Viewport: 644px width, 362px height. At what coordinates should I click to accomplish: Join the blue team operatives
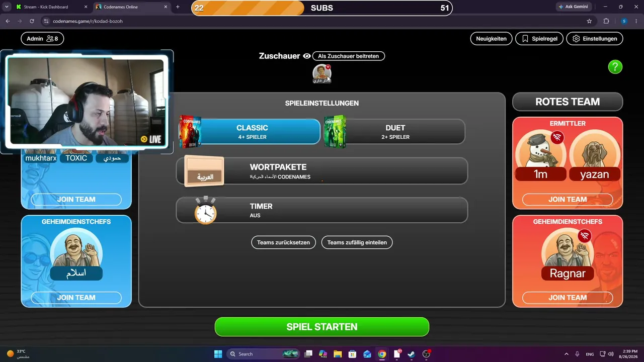coord(76,200)
